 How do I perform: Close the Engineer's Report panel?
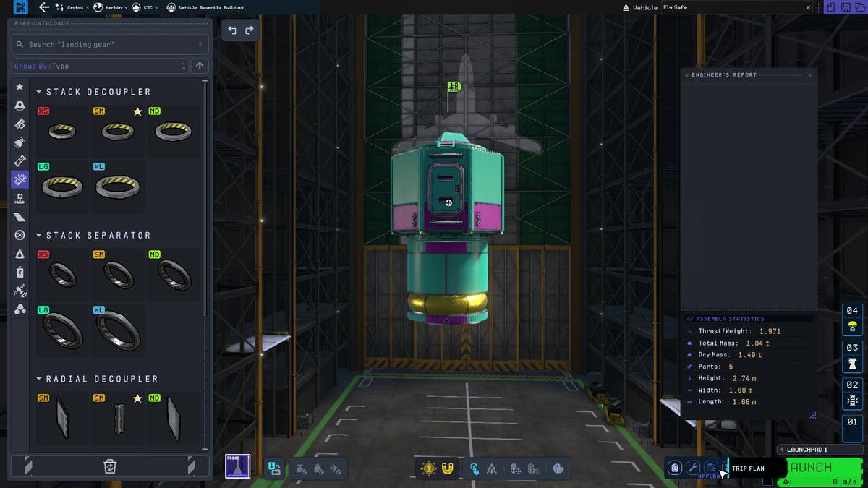click(x=809, y=74)
